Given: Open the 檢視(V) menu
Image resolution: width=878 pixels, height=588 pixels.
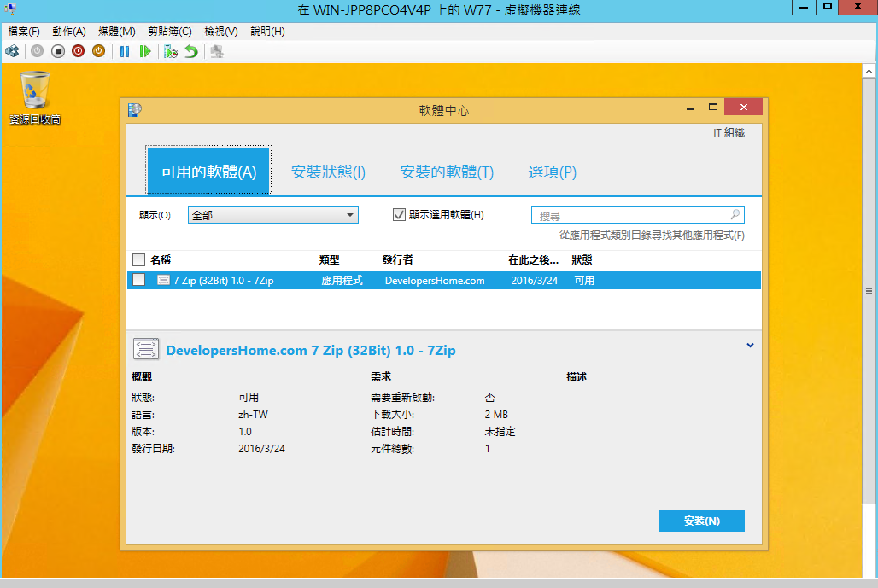Looking at the screenshot, I should [x=220, y=32].
